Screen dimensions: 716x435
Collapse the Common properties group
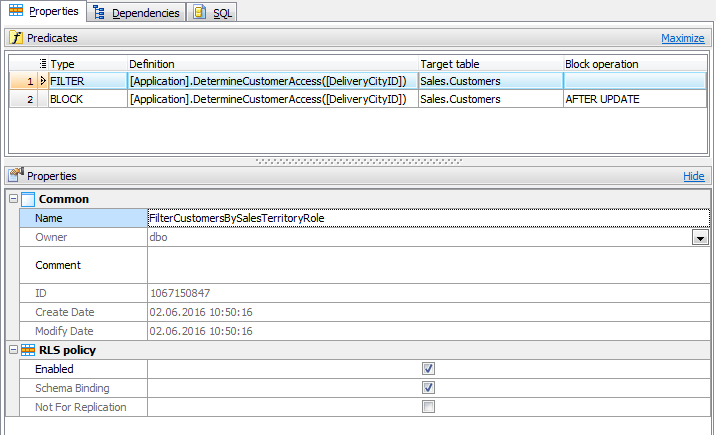click(13, 199)
